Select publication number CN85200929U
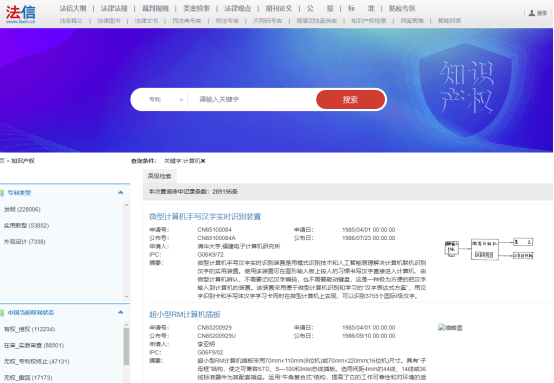The height and width of the screenshot is (383, 554). [217, 336]
